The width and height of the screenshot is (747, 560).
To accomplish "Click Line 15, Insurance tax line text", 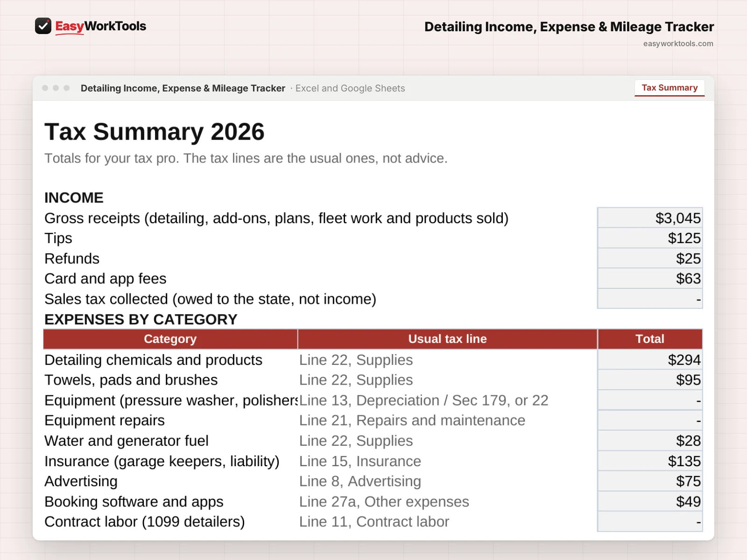I will [360, 461].
